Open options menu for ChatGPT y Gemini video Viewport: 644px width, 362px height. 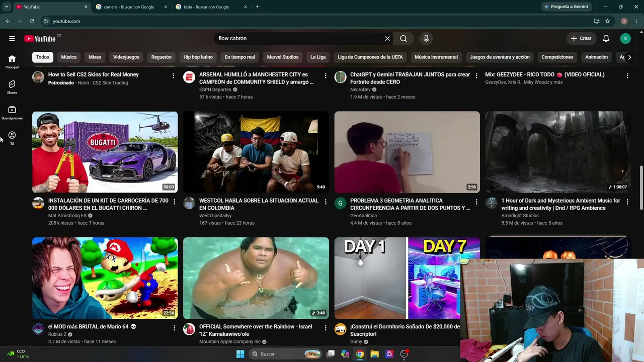click(x=476, y=75)
